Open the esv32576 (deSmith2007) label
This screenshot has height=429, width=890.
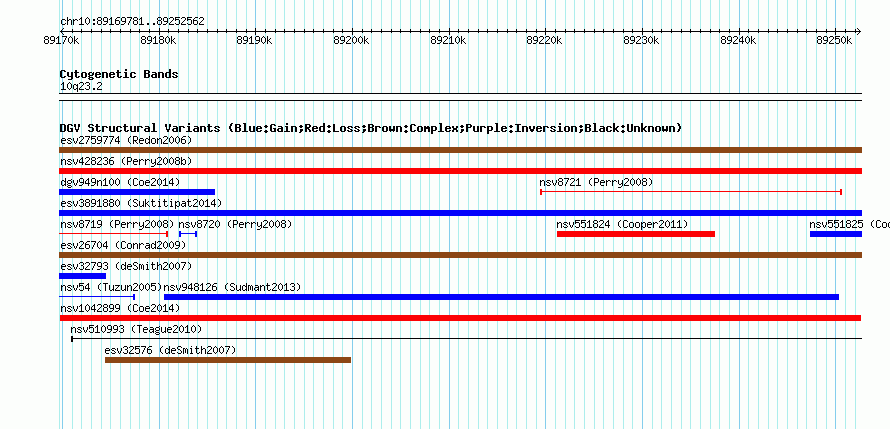coord(170,350)
